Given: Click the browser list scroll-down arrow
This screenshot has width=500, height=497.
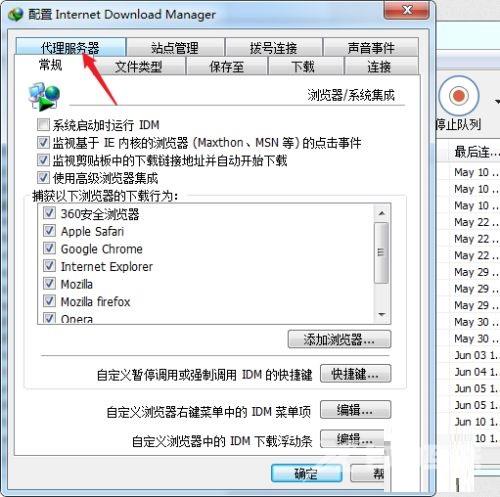Looking at the screenshot, I should 382,314.
